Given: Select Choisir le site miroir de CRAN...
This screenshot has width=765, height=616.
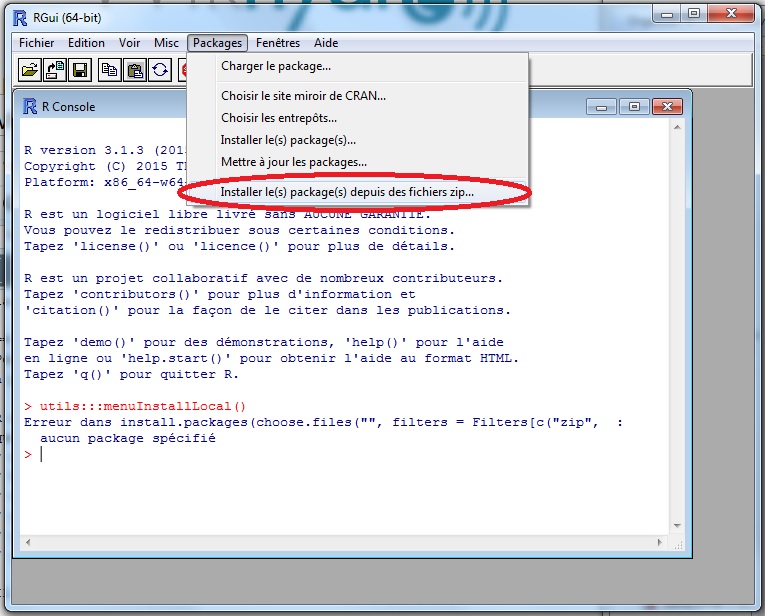Looking at the screenshot, I should (357, 96).
